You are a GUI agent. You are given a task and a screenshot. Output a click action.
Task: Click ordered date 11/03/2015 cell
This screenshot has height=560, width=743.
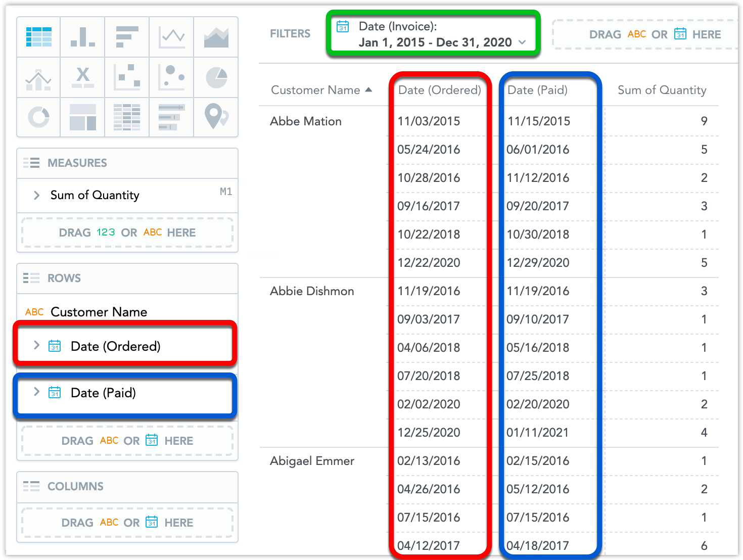click(x=429, y=121)
